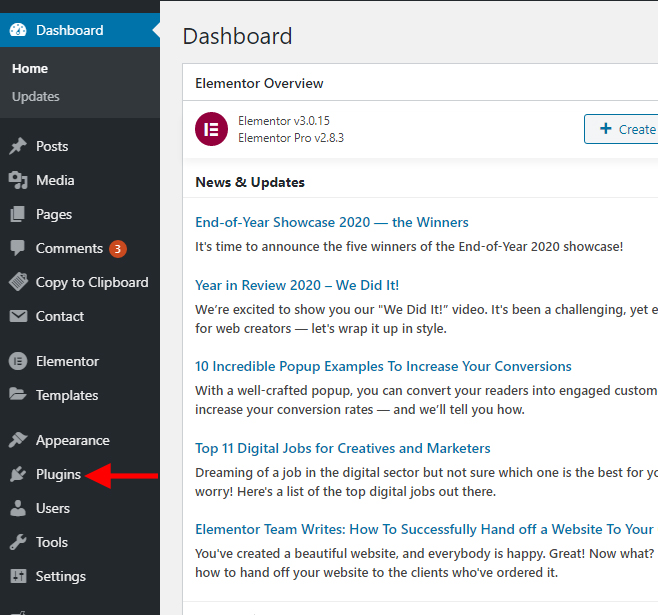Click the Elementor Overview widget title
Image resolution: width=658 pixels, height=615 pixels.
(x=259, y=83)
